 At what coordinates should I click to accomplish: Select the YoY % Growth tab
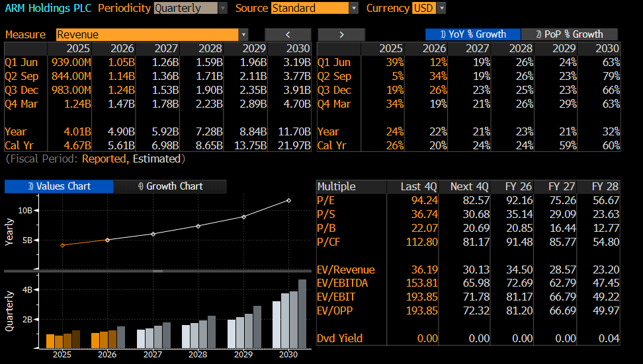[x=472, y=34]
